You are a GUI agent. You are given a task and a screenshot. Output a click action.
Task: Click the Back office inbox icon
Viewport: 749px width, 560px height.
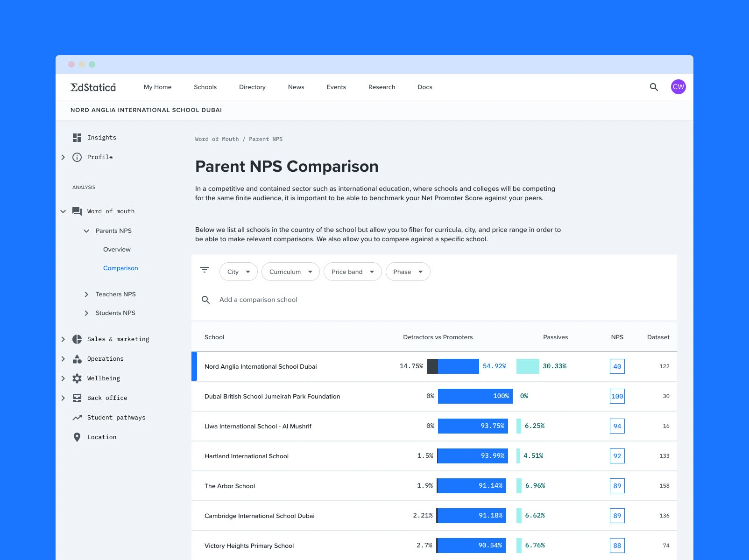pyautogui.click(x=77, y=398)
